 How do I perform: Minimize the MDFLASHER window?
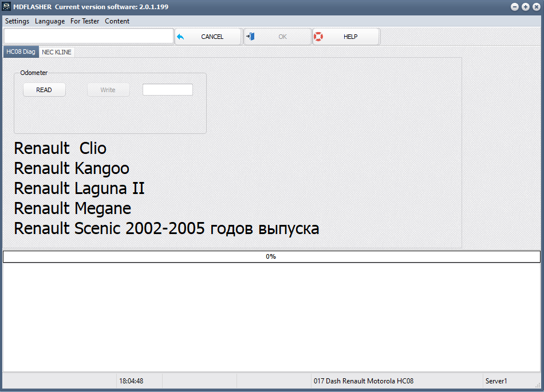tap(515, 7)
